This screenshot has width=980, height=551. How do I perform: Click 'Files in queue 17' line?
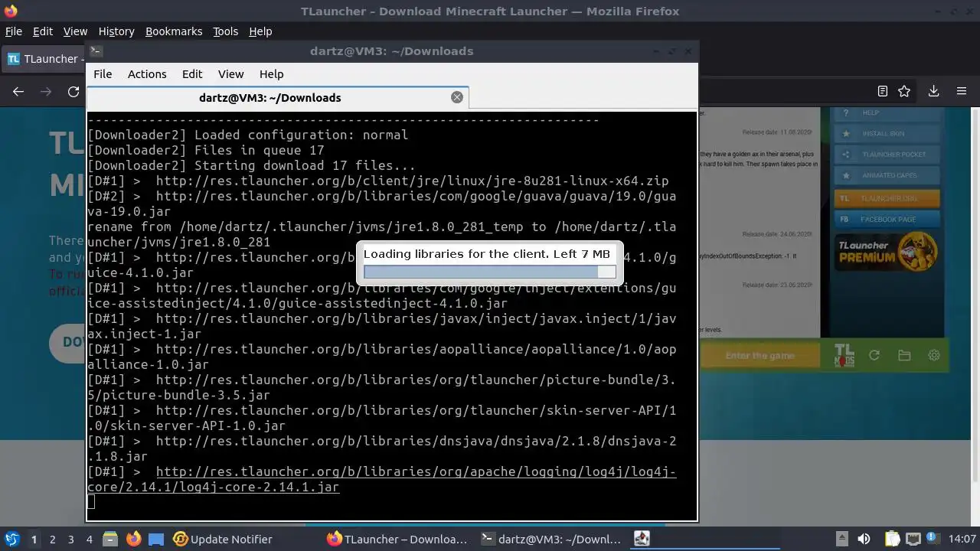coord(205,150)
